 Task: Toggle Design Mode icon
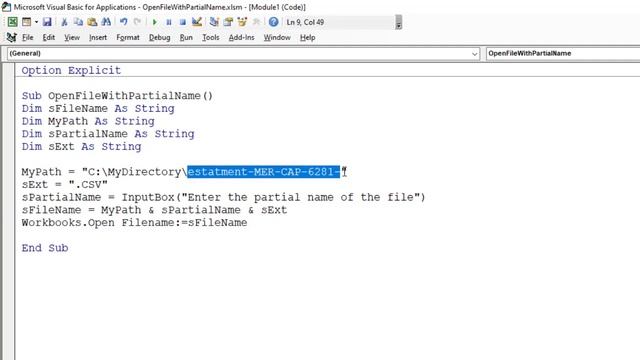click(x=197, y=22)
